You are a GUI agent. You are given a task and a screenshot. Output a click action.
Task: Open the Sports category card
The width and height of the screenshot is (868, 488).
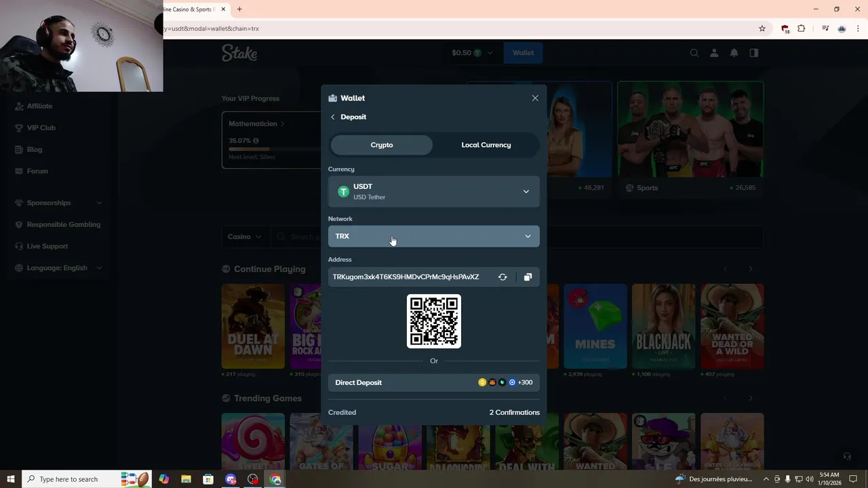click(x=690, y=139)
